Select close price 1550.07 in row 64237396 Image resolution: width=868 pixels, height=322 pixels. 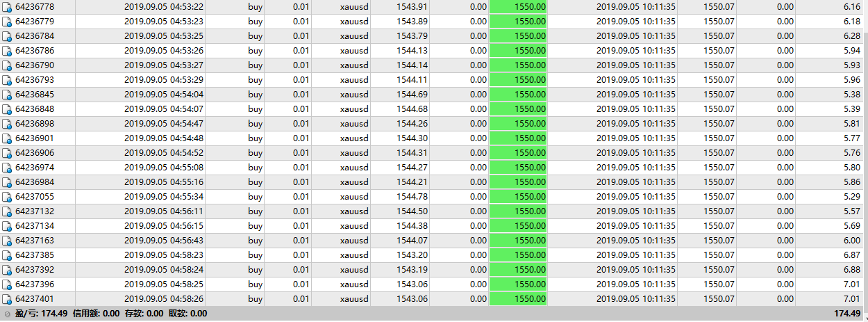(719, 284)
